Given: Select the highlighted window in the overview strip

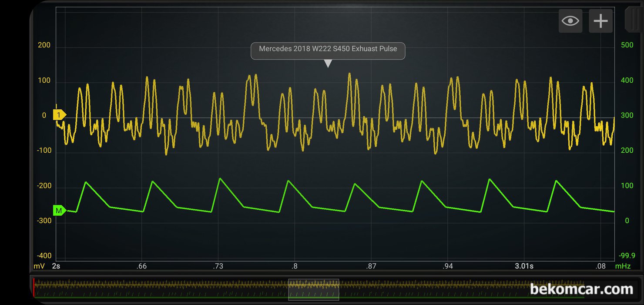Looking at the screenshot, I should (313, 289).
